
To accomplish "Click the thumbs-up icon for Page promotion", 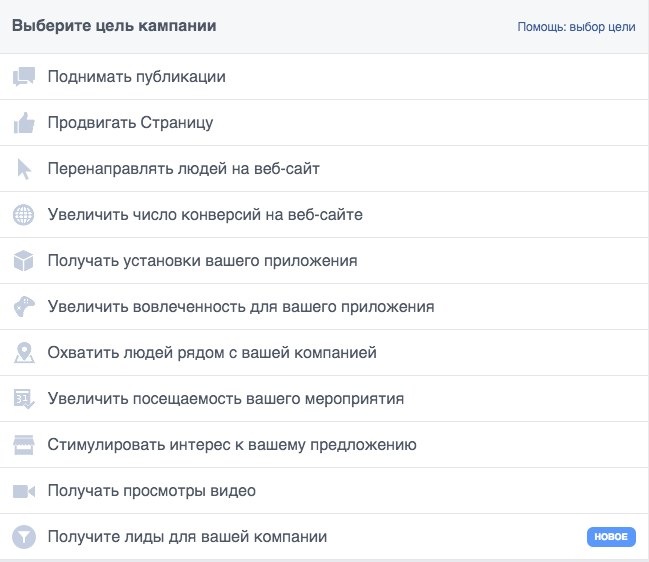I will tap(24, 122).
